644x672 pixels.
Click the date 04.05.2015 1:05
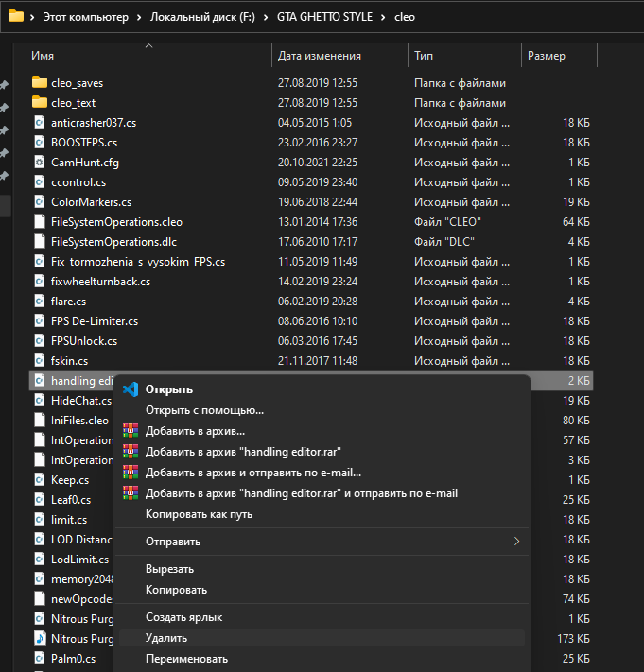pos(315,123)
